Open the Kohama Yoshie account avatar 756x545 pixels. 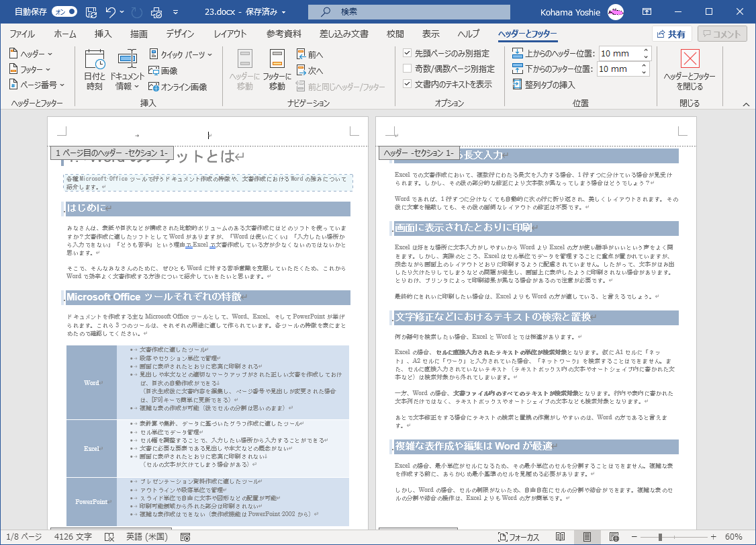tap(616, 12)
